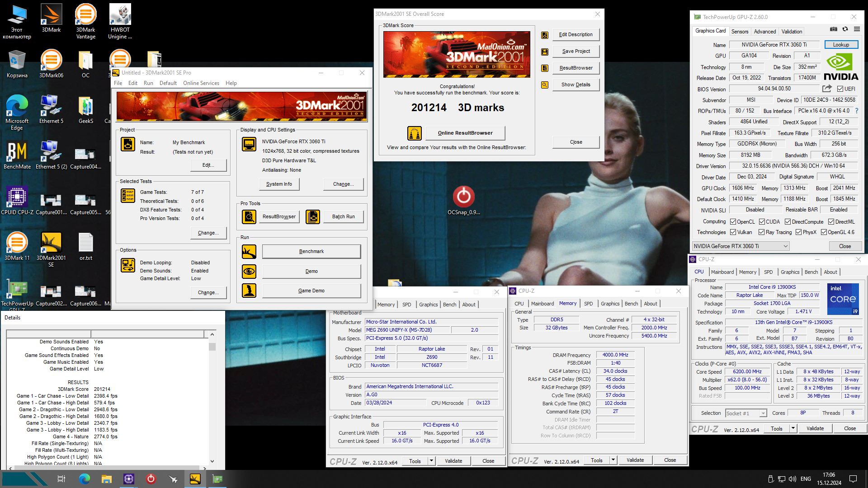The width and height of the screenshot is (868, 488).
Task: Click the Save Project floppy icon
Action: pyautogui.click(x=545, y=52)
